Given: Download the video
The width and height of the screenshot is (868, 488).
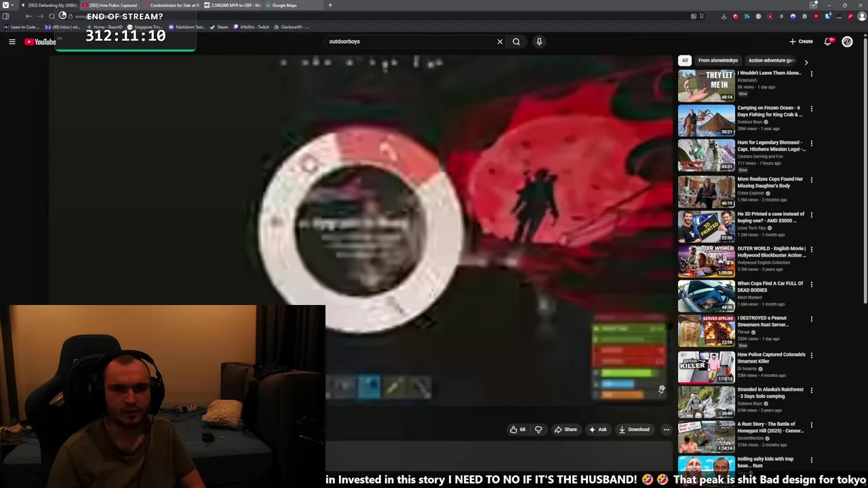Looking at the screenshot, I should (x=634, y=429).
